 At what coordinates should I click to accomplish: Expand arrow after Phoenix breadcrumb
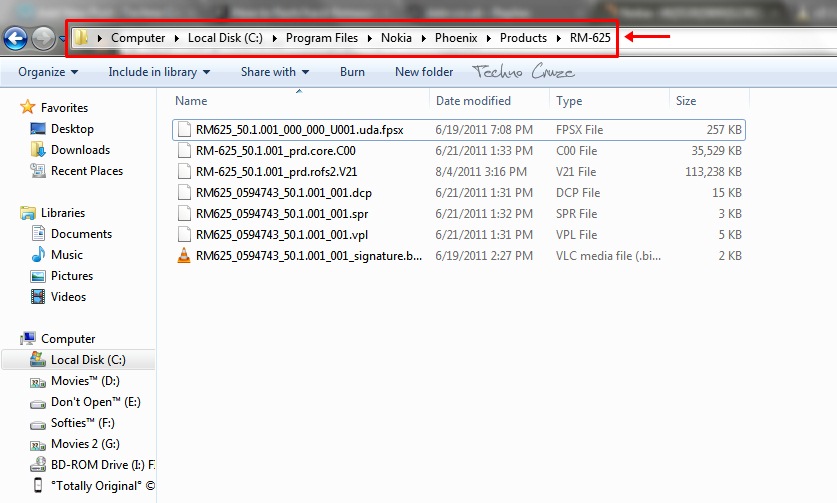pyautogui.click(x=488, y=38)
